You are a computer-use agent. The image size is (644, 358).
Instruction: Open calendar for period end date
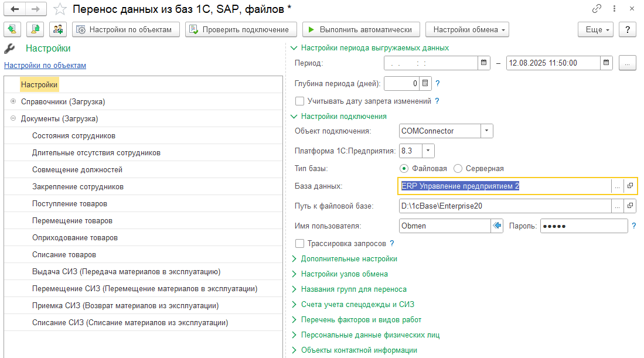tap(606, 63)
